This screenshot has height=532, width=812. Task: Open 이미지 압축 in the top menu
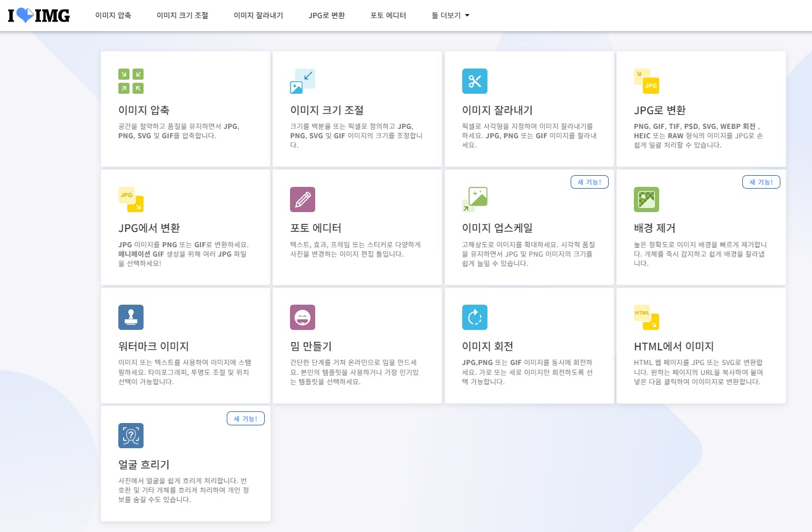tap(113, 15)
